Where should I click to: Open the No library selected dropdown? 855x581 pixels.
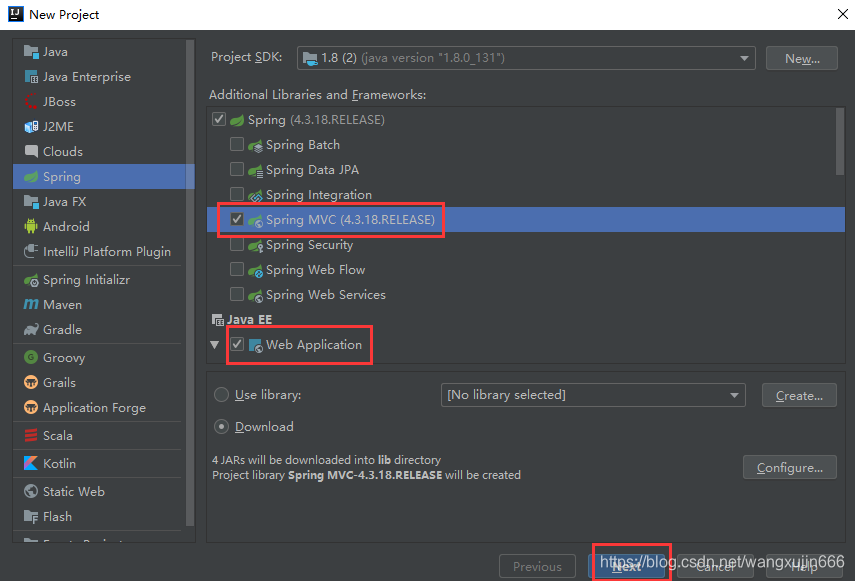(593, 395)
